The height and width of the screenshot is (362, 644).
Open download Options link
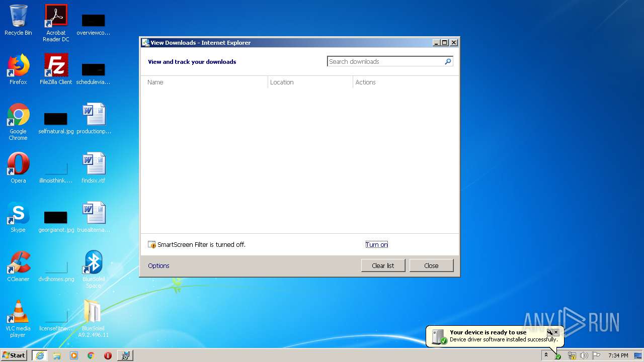pyautogui.click(x=158, y=265)
